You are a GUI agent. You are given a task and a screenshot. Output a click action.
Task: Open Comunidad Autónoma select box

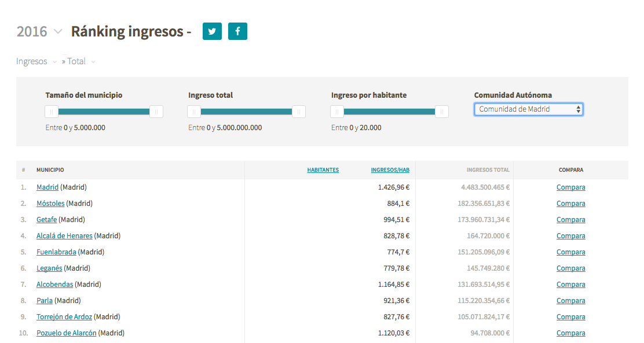click(529, 109)
